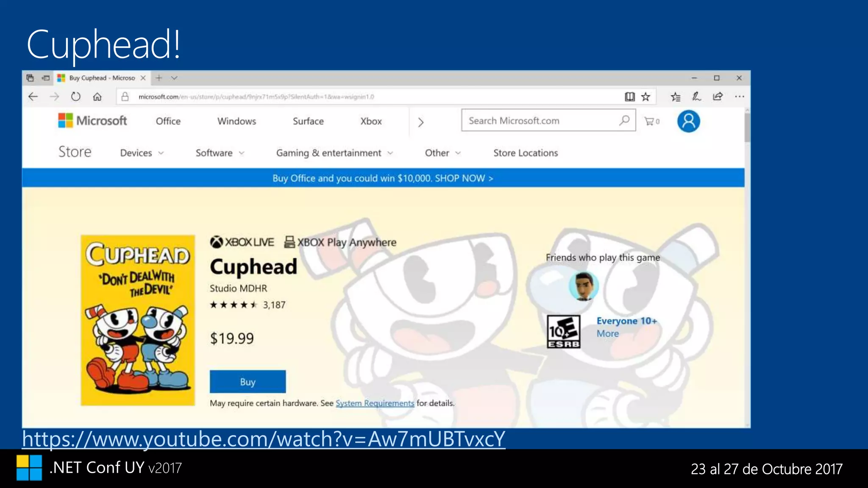Open the Xbox menu item
868x488 pixels.
[371, 121]
